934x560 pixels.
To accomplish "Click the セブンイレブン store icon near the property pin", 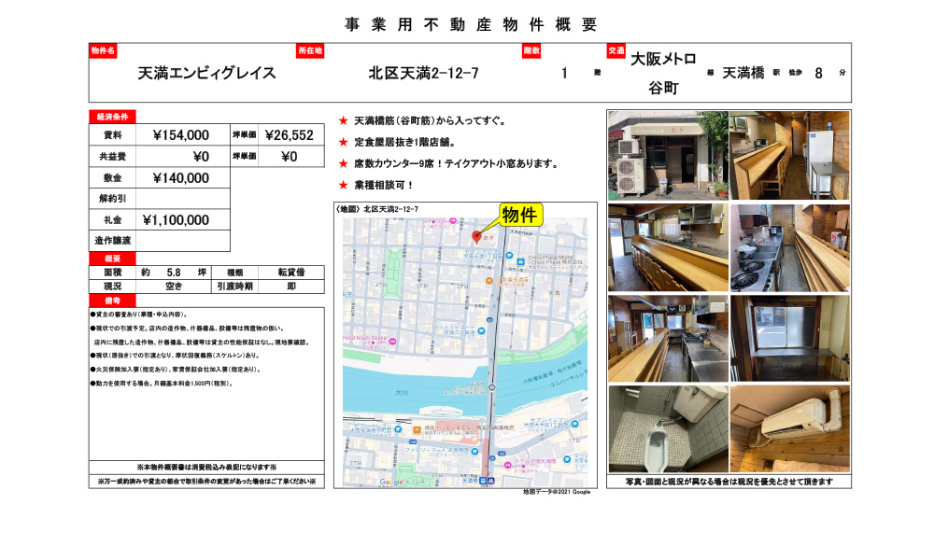I will tap(509, 255).
